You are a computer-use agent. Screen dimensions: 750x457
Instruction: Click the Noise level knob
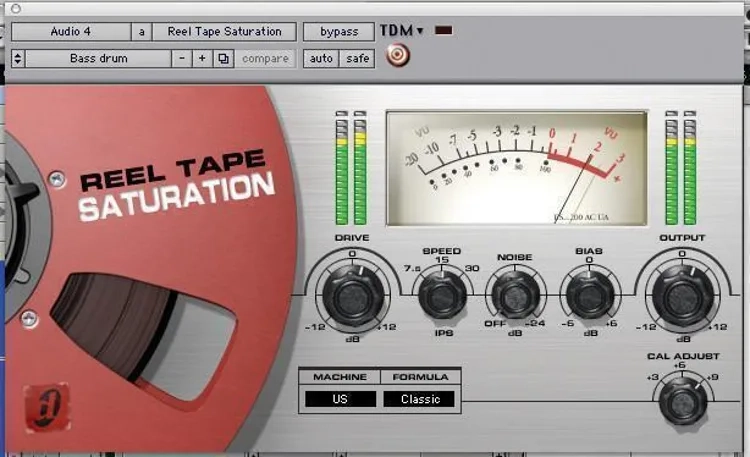[x=514, y=297]
